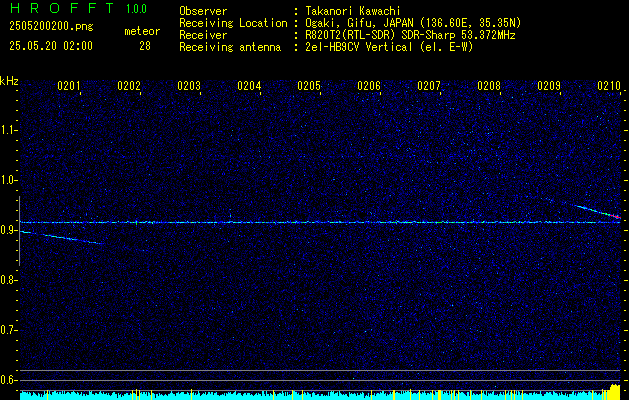Image resolution: width=629 pixels, height=400 pixels.
Task: Click the 0208 time marker
Action: pos(489,85)
